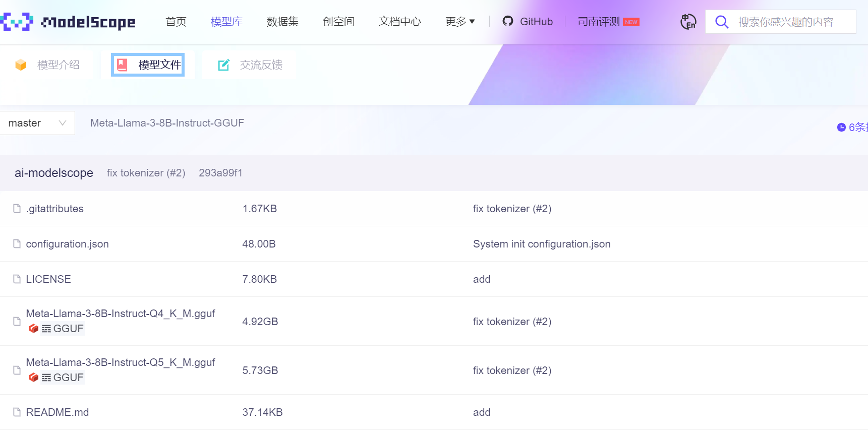This screenshot has width=868, height=435.
Task: Open commit hash 293a99f1
Action: [x=220, y=173]
